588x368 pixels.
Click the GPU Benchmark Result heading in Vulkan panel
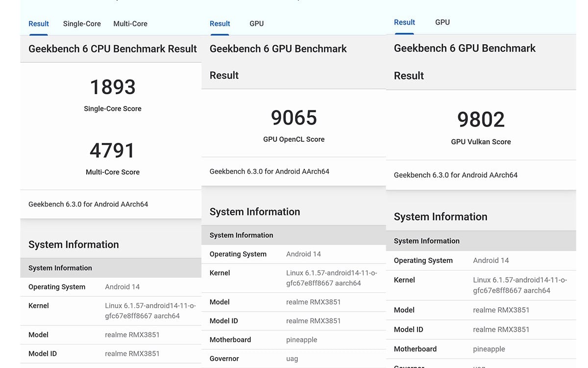465,62
